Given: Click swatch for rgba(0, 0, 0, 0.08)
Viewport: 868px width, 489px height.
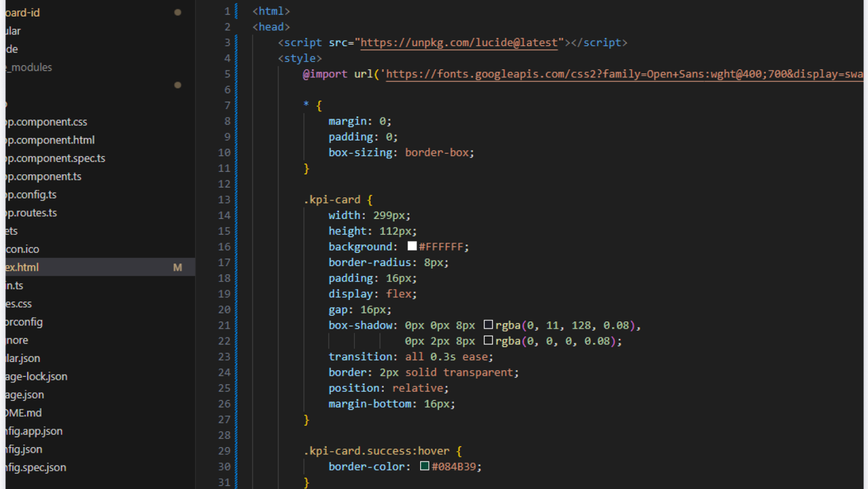Looking at the screenshot, I should point(488,341).
